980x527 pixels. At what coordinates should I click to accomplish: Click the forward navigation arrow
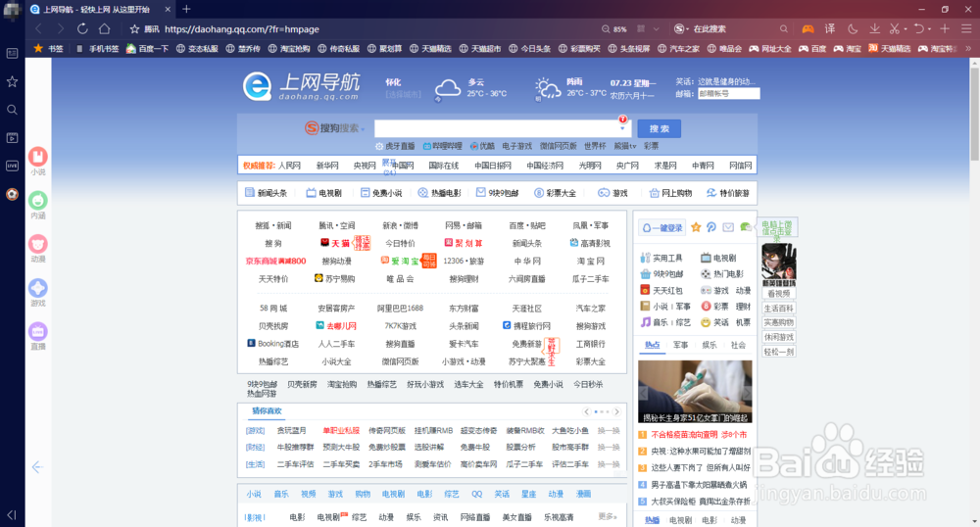click(x=60, y=28)
